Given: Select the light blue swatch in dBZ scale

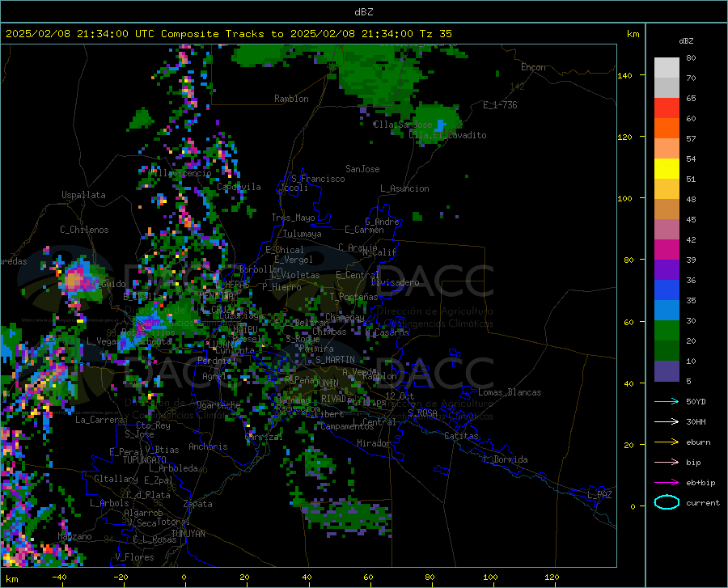Looking at the screenshot, I should click(667, 311).
